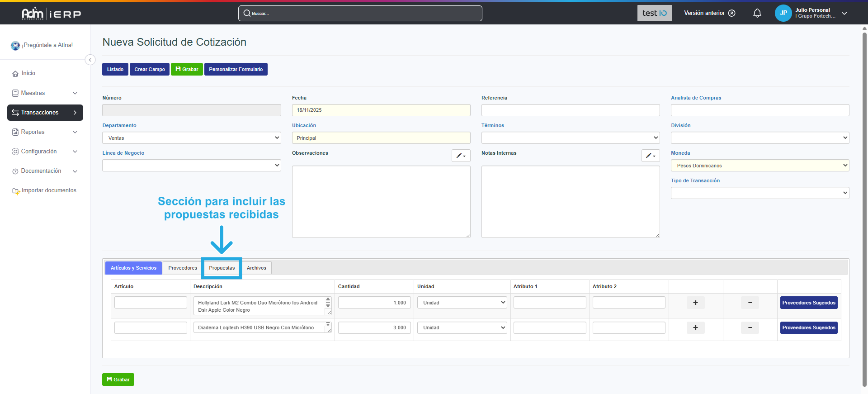Click the Buscar search box

point(360,13)
